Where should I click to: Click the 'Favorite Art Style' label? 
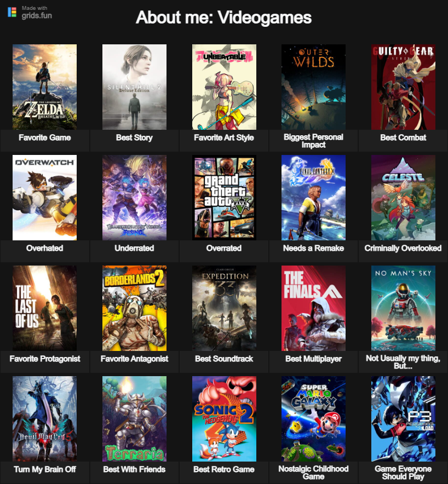224,137
